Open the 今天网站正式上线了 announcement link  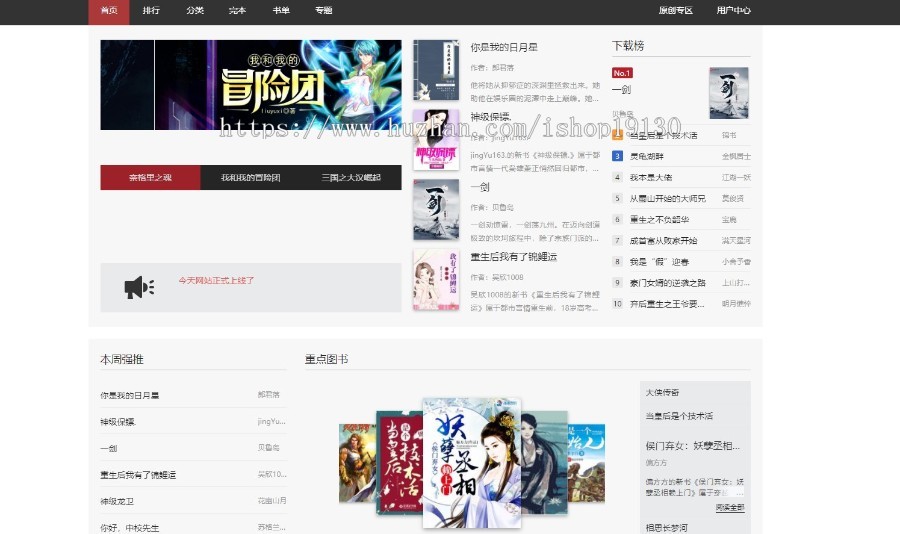point(216,281)
